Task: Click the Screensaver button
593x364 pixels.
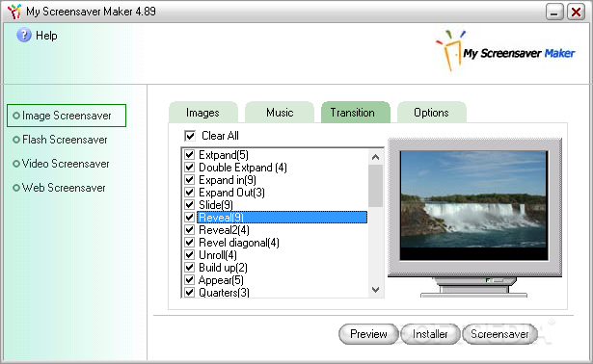Action: (x=499, y=334)
